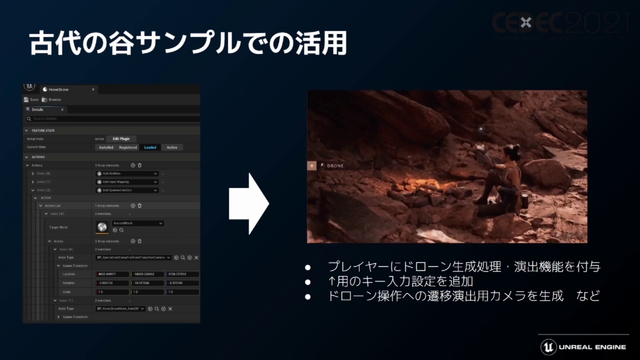This screenshot has height=360, width=640.
Task: Empty the top Actions array with trash icon
Action: coord(140,165)
